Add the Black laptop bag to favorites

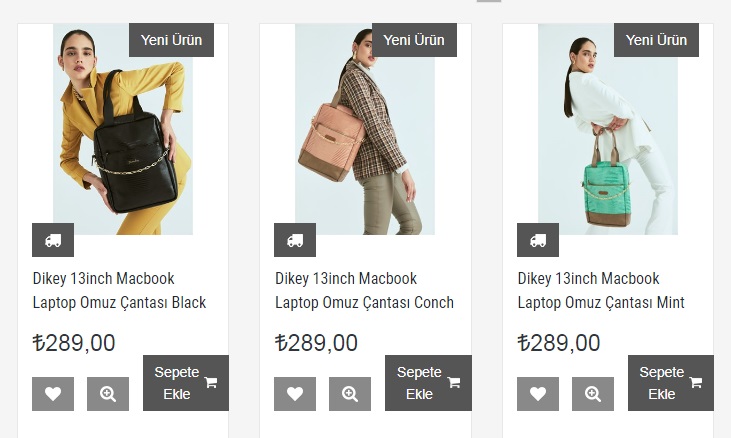pos(53,394)
